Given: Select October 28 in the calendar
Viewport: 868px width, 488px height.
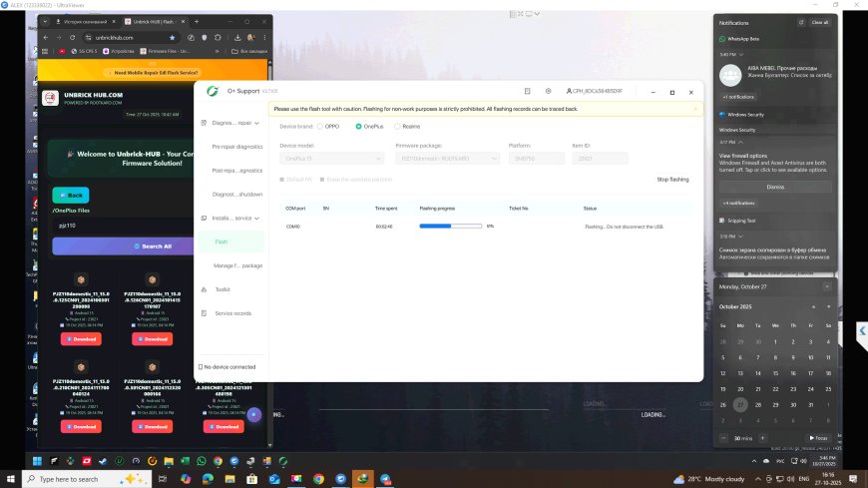Looking at the screenshot, I should click(x=758, y=405).
